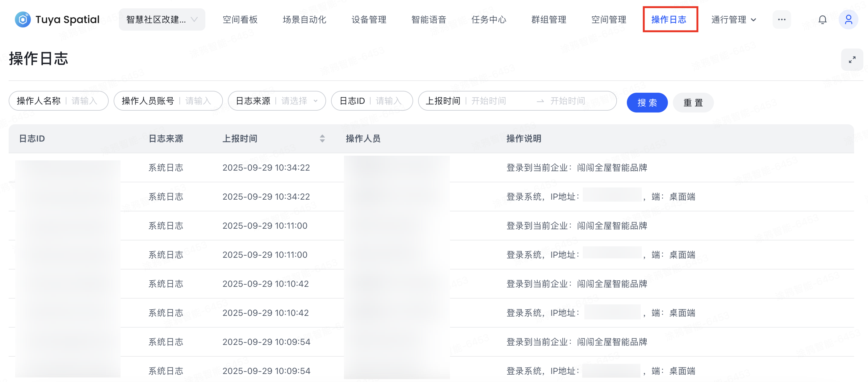The width and height of the screenshot is (868, 382).
Task: Focus the 操作人员账号 input field
Action: pyautogui.click(x=198, y=101)
